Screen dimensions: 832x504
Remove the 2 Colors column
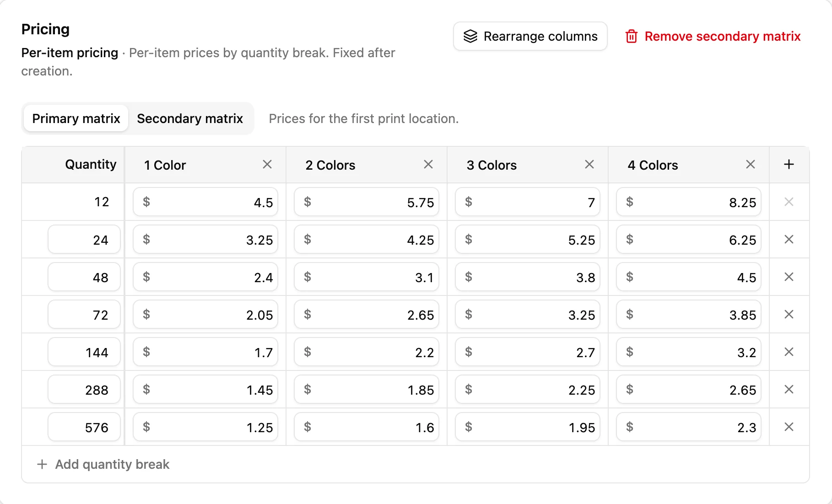428,165
